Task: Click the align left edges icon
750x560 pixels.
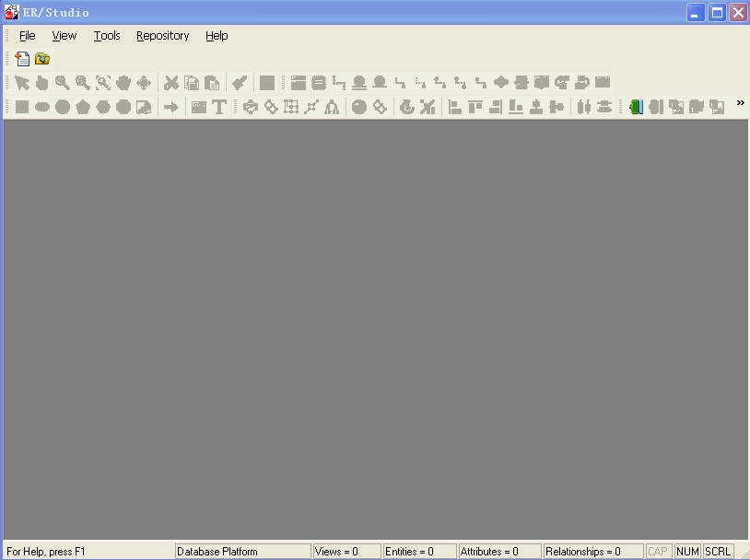Action: [454, 107]
